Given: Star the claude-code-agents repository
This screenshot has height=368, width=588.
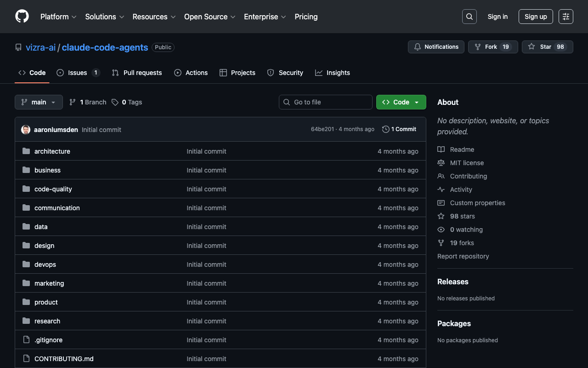Looking at the screenshot, I should [x=547, y=47].
